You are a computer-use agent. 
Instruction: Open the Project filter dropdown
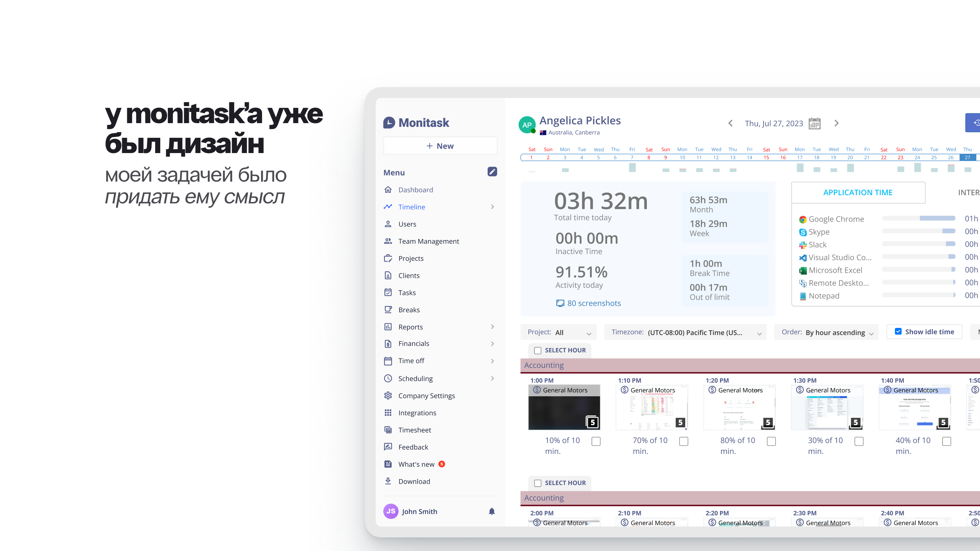[558, 332]
